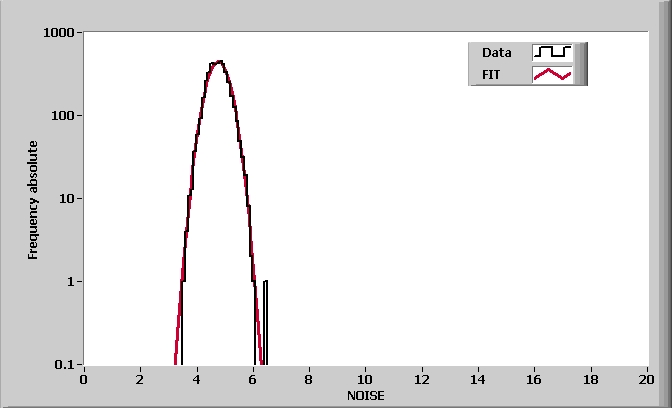Viewport: 672px width, 408px height.
Task: Click the isolated histogram bar near 6.5
Action: tap(265, 322)
